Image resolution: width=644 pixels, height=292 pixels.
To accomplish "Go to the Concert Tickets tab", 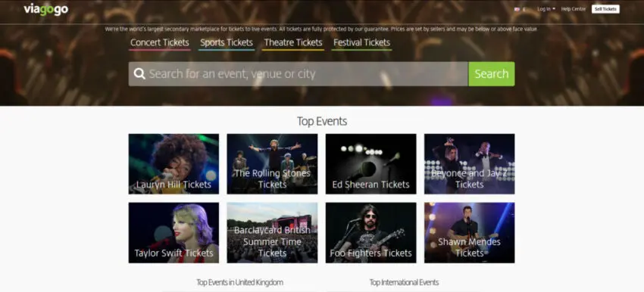I will 160,43.
